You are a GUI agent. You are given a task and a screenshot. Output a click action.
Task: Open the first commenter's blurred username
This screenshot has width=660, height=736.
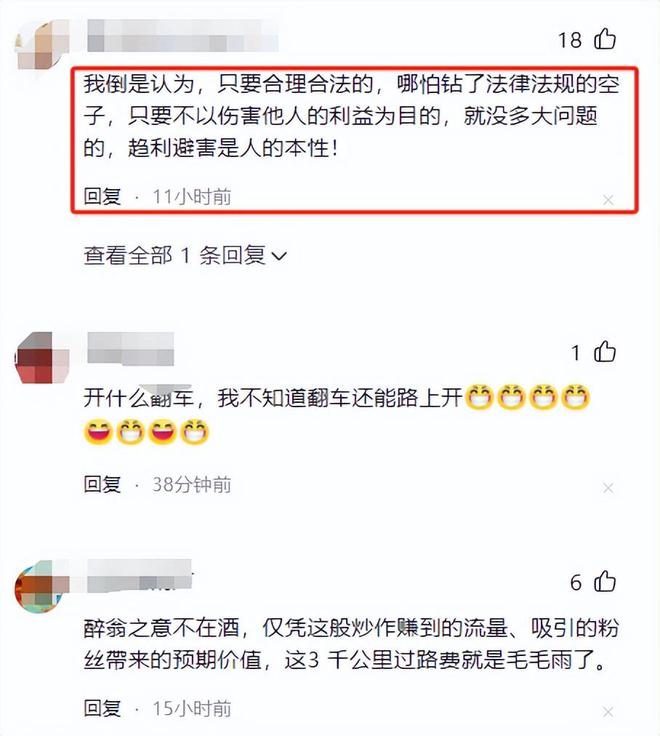(183, 36)
